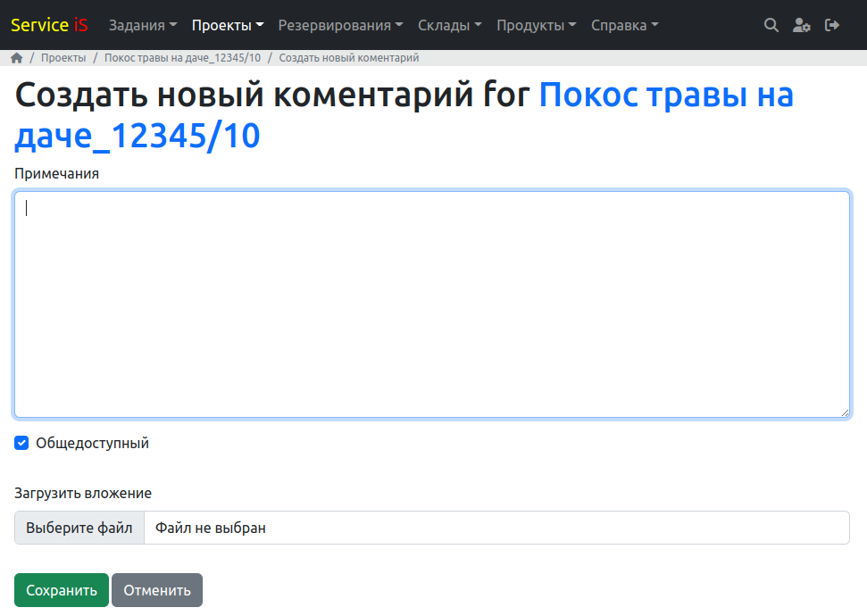Click the Проекты breadcrumb link
Viewport: 867px width, 616px height.
(x=63, y=58)
